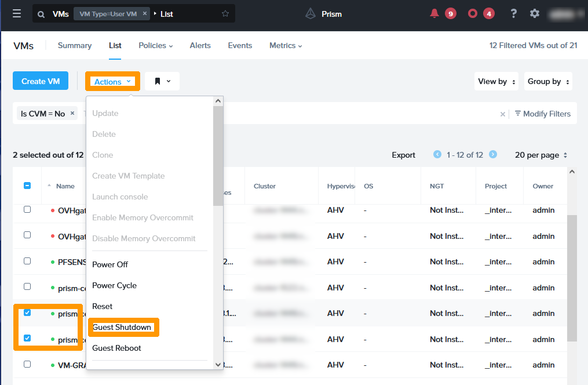Check the VM-GRA row checkbox
Image resolution: width=588 pixels, height=385 pixels.
pyautogui.click(x=27, y=364)
